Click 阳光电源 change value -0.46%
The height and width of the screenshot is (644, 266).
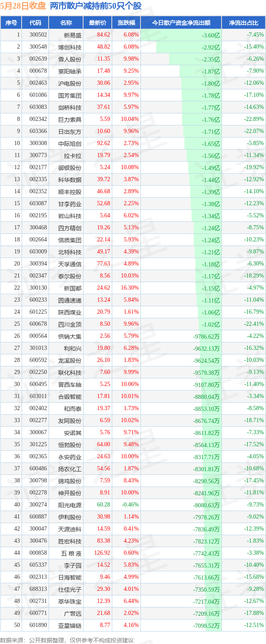pyautogui.click(x=131, y=505)
